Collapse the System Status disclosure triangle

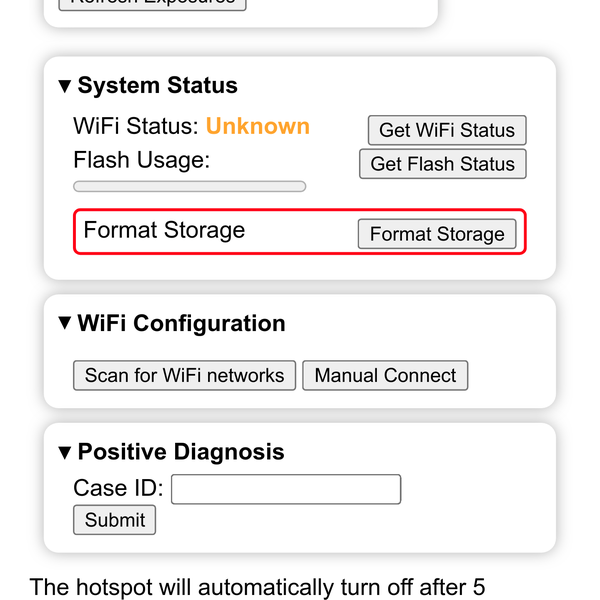tap(65, 87)
